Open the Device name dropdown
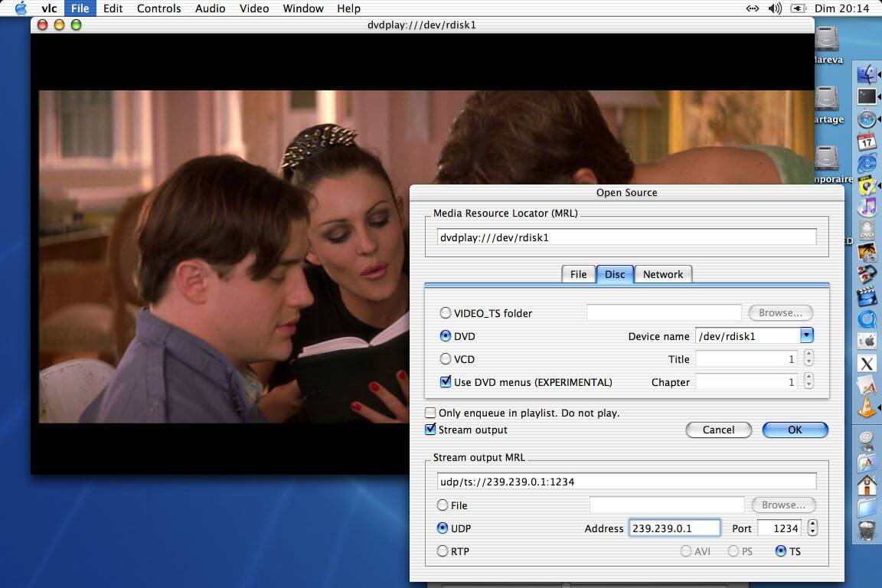This screenshot has height=588, width=882. pyautogui.click(x=807, y=335)
